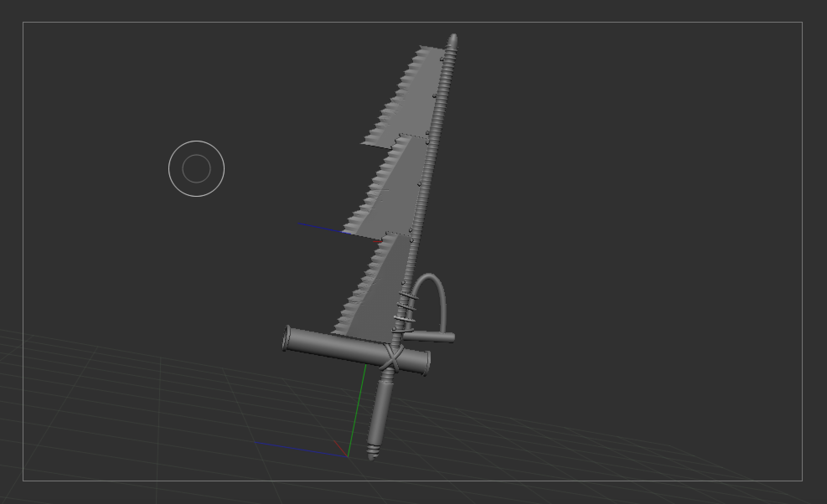Click the X-shaped binding on the crossguard
Image resolution: width=827 pixels, height=504 pixels.
point(393,357)
